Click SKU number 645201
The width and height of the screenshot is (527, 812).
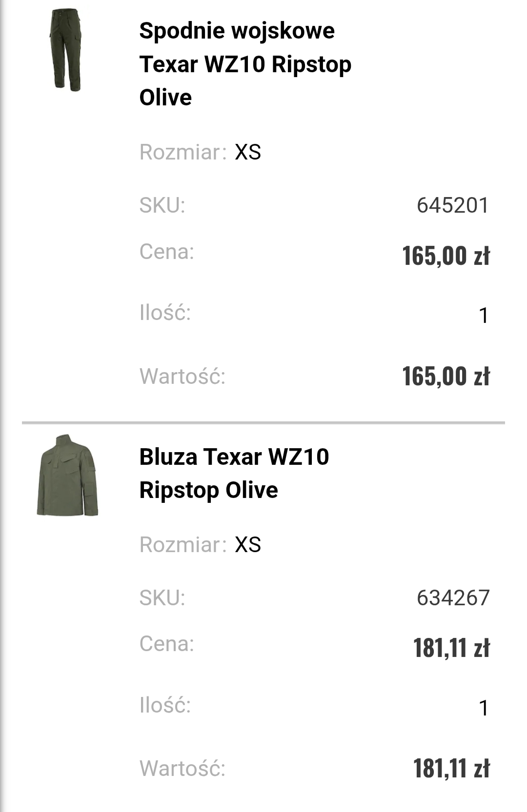452,205
